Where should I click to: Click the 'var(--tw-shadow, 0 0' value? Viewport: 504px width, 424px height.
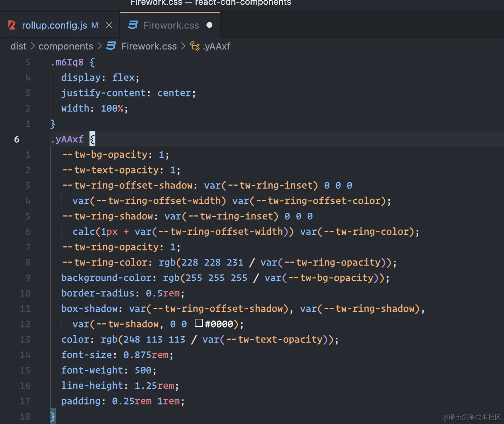click(x=129, y=324)
